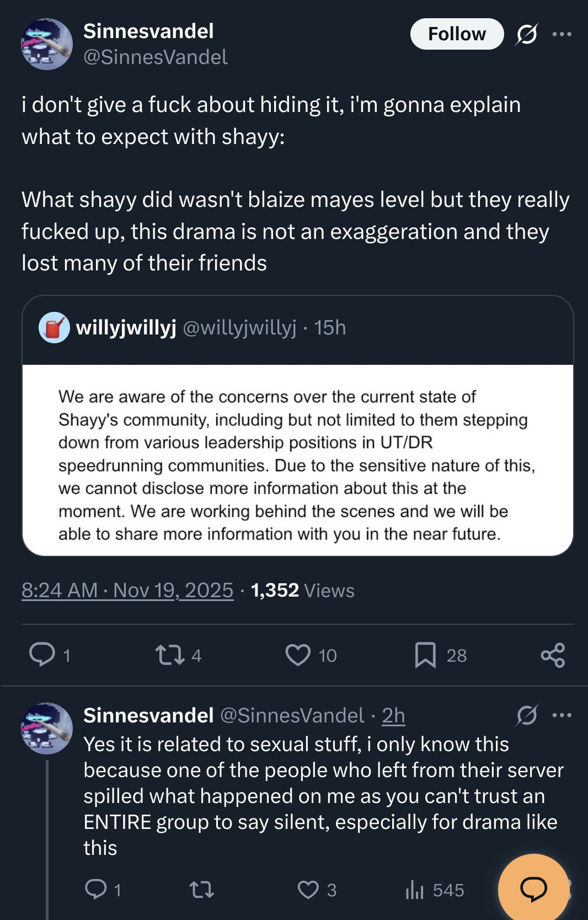This screenshot has width=588, height=920.
Task: Reply to Sinnesvandel's follow-up tweet
Action: pyautogui.click(x=96, y=889)
